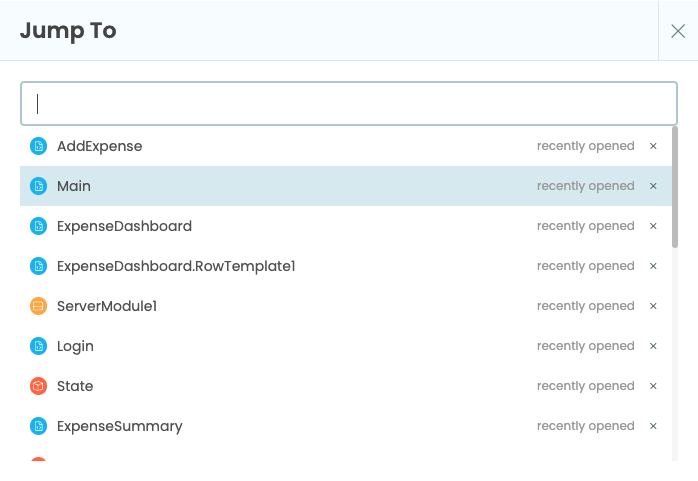Click the Login form icon
Screen dimensions: 698x481
point(38,346)
